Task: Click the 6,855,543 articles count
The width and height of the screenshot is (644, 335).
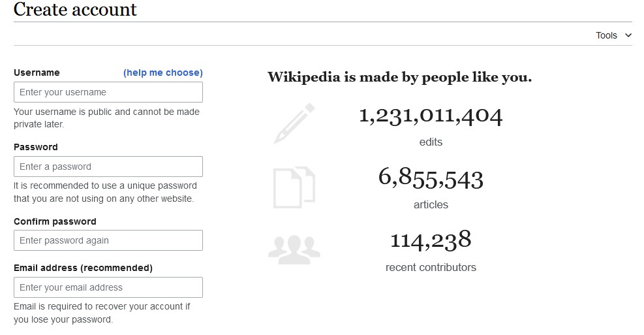Action: 431,178
